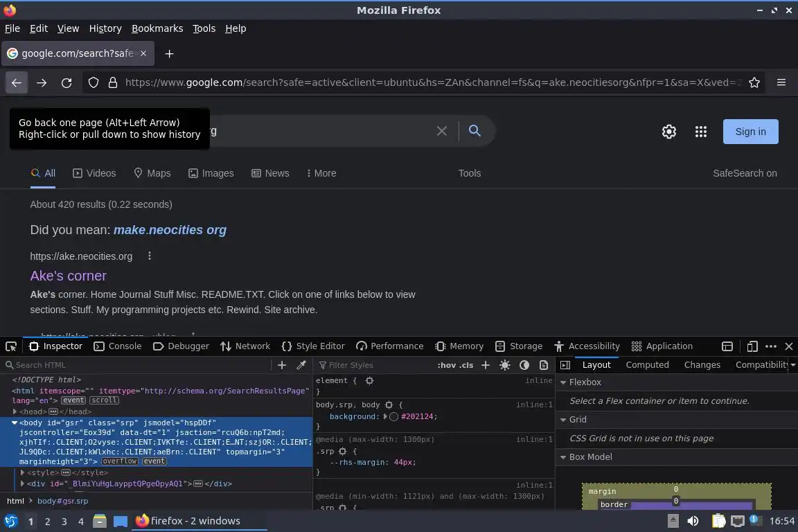This screenshot has height=532, width=798.
Task: Open the Storage panel
Action: click(519, 346)
